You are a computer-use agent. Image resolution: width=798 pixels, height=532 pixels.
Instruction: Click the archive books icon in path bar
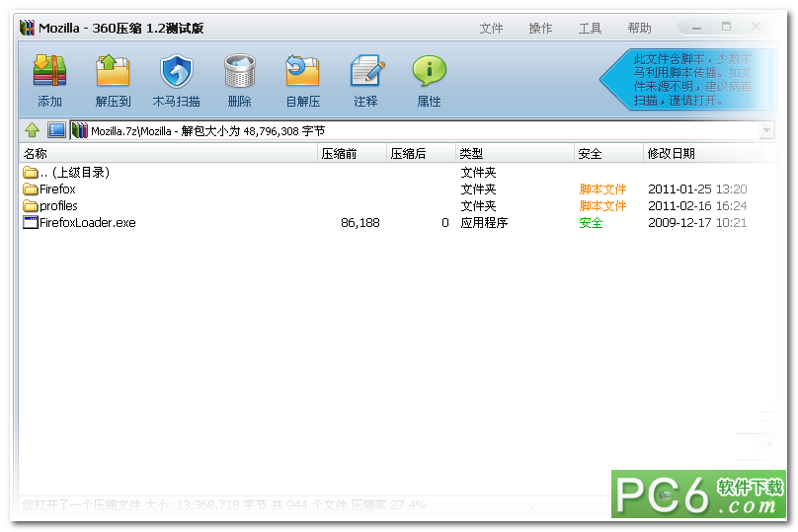coord(80,130)
